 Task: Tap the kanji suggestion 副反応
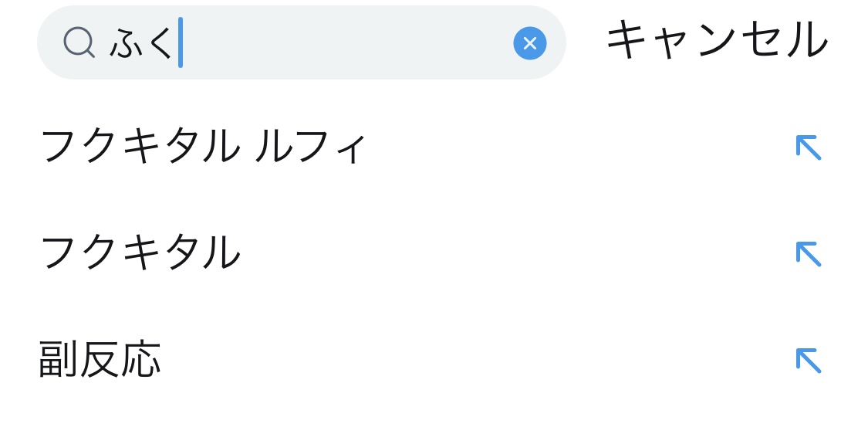click(100, 360)
